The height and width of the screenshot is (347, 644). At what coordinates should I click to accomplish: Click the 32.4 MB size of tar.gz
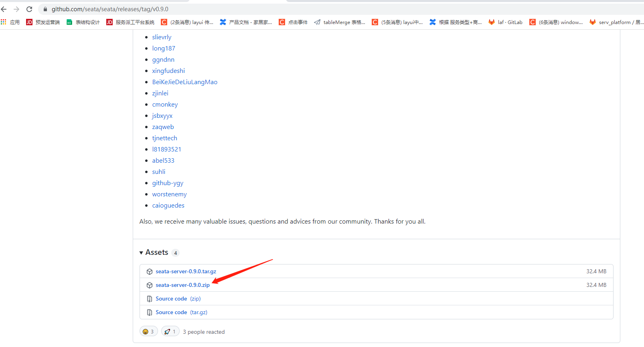click(x=596, y=271)
